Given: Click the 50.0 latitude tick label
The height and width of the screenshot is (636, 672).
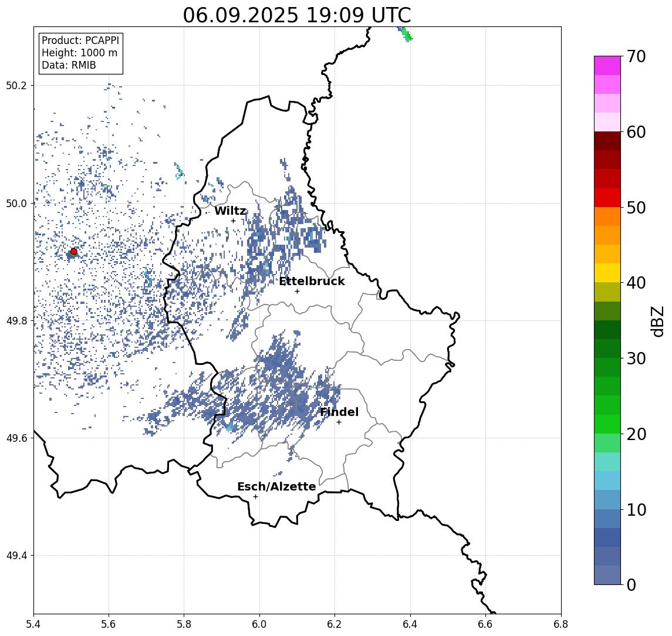Looking at the screenshot, I should coord(16,203).
